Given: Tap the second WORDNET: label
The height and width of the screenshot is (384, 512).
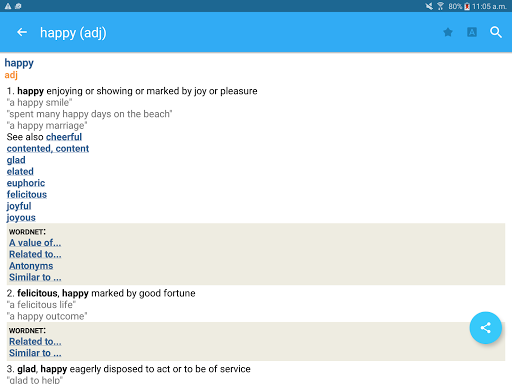Looking at the screenshot, I should 27,331.
